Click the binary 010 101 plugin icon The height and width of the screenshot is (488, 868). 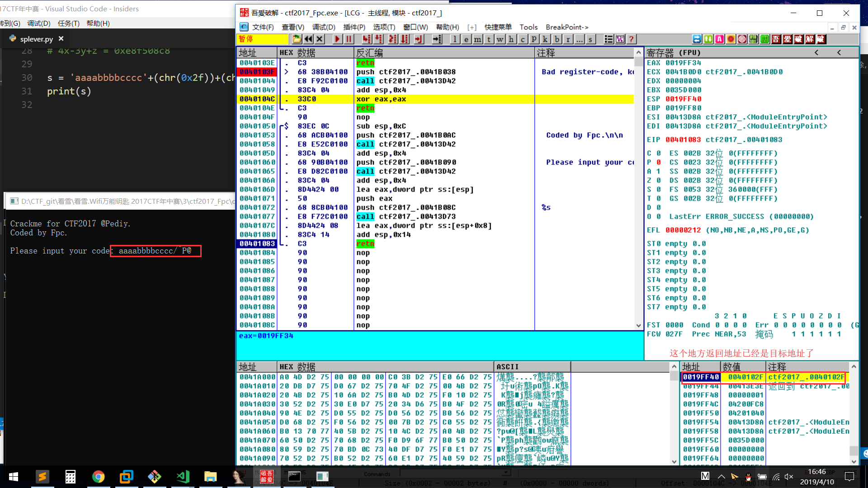[753, 39]
